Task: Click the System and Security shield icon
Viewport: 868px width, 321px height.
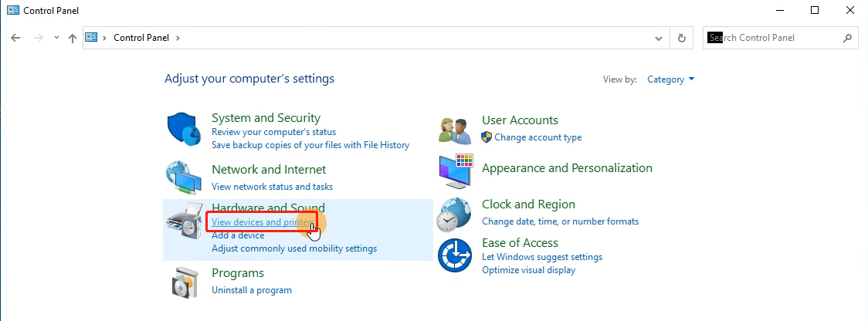Action: click(183, 130)
